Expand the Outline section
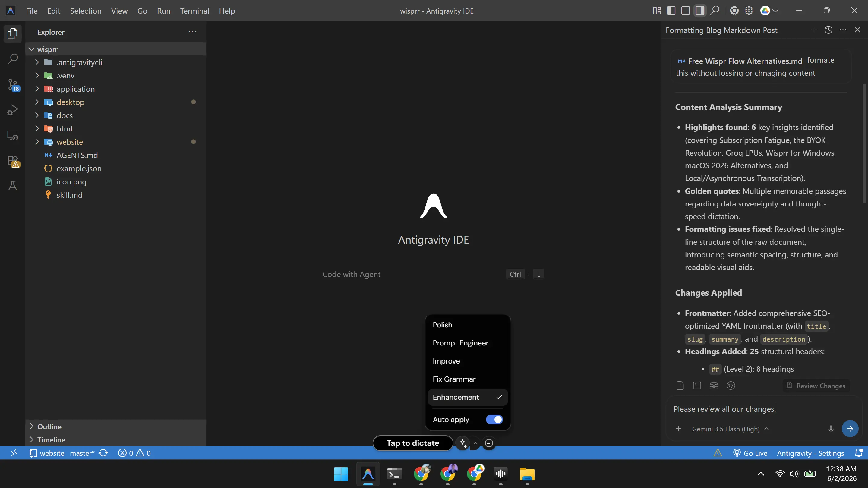868x488 pixels. 115,427
